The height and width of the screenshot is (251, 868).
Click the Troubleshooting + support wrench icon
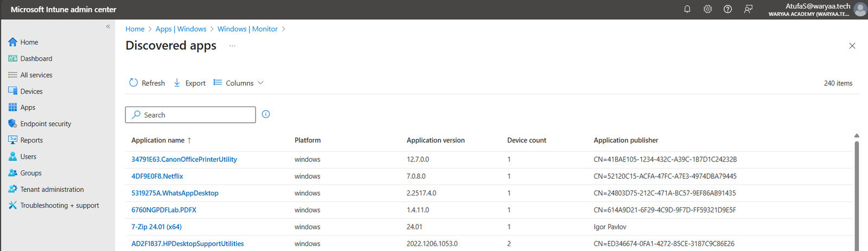click(12, 205)
